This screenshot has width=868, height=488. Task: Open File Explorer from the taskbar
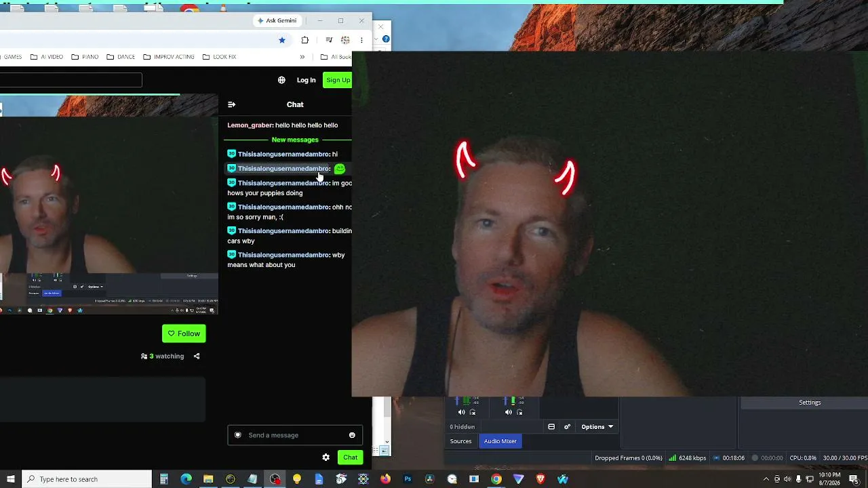coord(208,479)
